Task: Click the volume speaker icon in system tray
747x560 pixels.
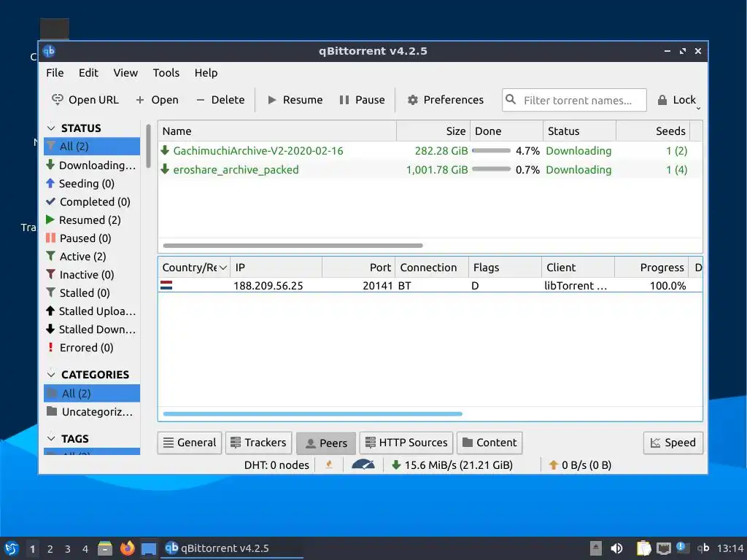Action: (x=616, y=548)
